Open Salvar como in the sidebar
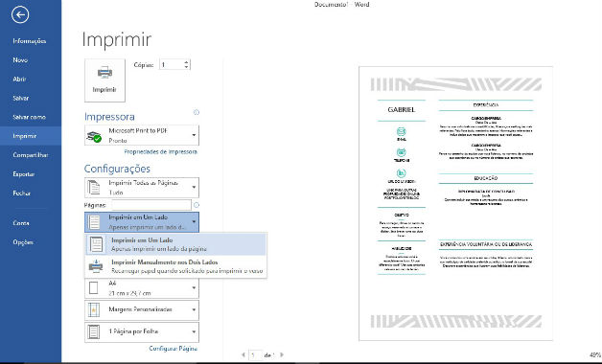This screenshot has height=364, width=602. point(29,117)
